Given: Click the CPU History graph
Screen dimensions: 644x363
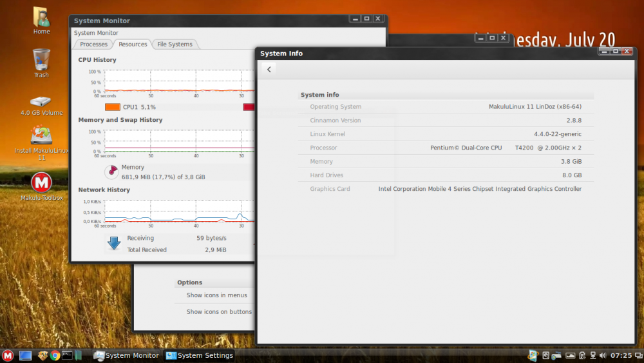Looking at the screenshot, I should pos(180,81).
